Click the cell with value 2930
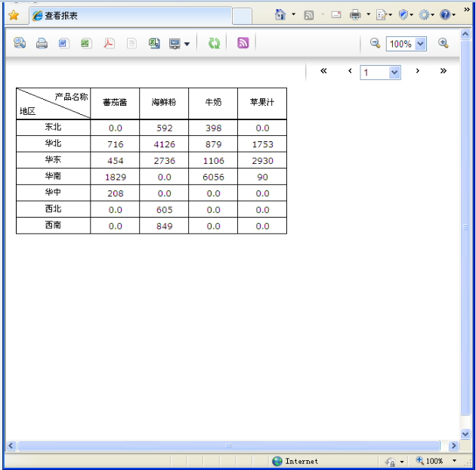476x470 pixels. (262, 160)
